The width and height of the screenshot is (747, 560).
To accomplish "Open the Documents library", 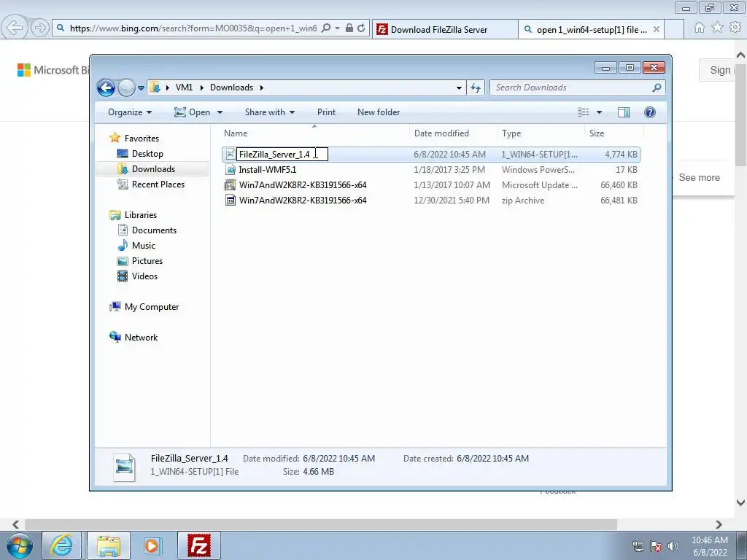I will tap(154, 230).
